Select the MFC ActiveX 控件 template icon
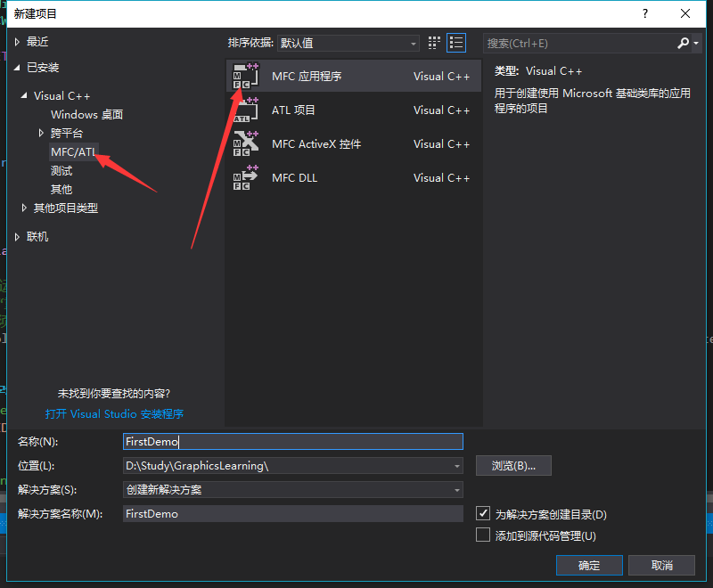 click(245, 143)
